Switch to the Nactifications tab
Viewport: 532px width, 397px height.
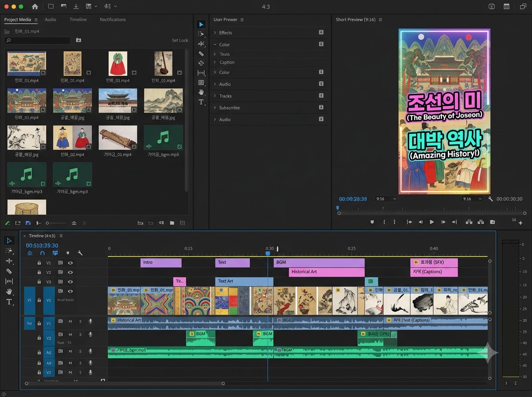coord(113,19)
